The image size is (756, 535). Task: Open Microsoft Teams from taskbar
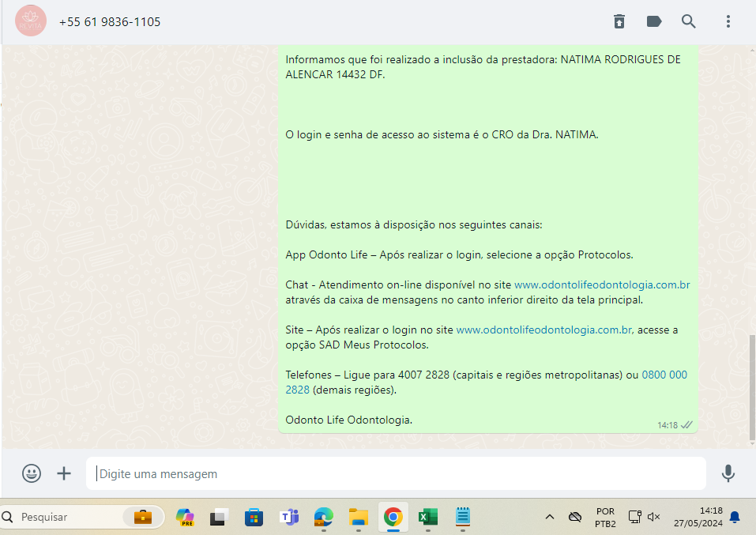click(x=289, y=517)
